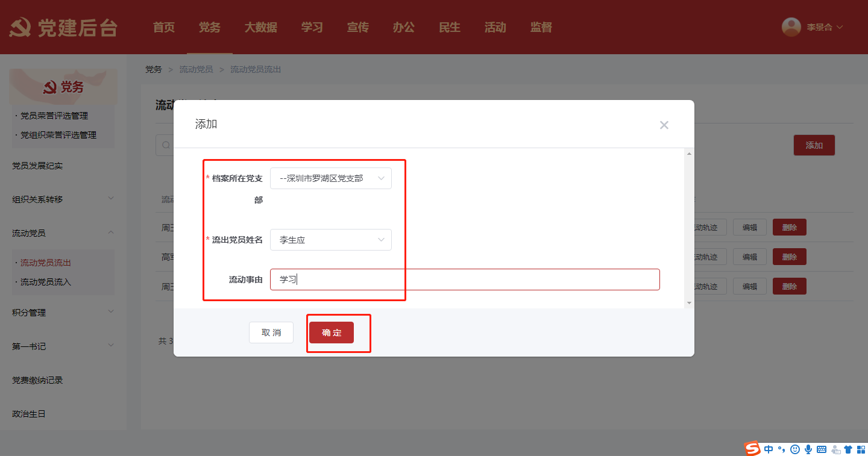This screenshot has height=456, width=868.
Task: Open the 档案所在党支部 dropdown
Action: tap(330, 178)
